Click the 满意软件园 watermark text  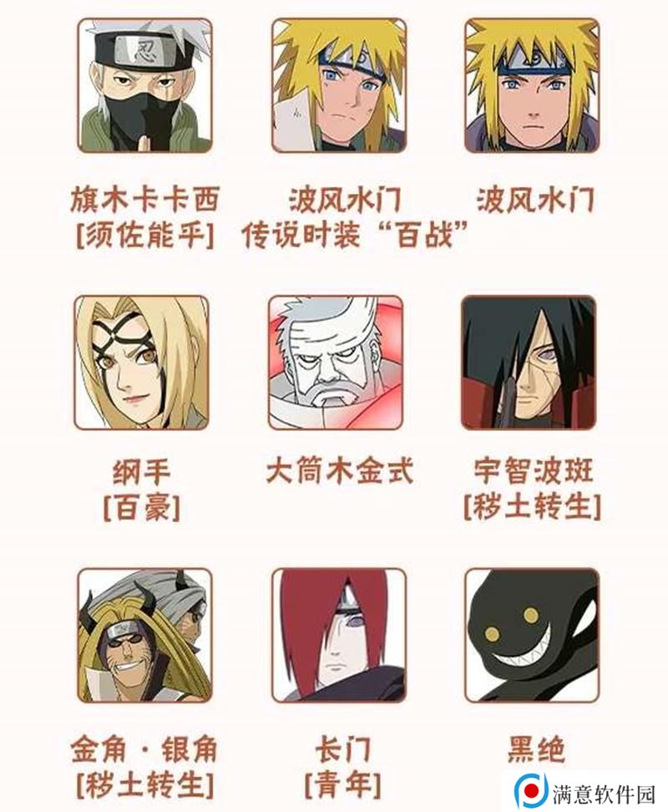604,794
